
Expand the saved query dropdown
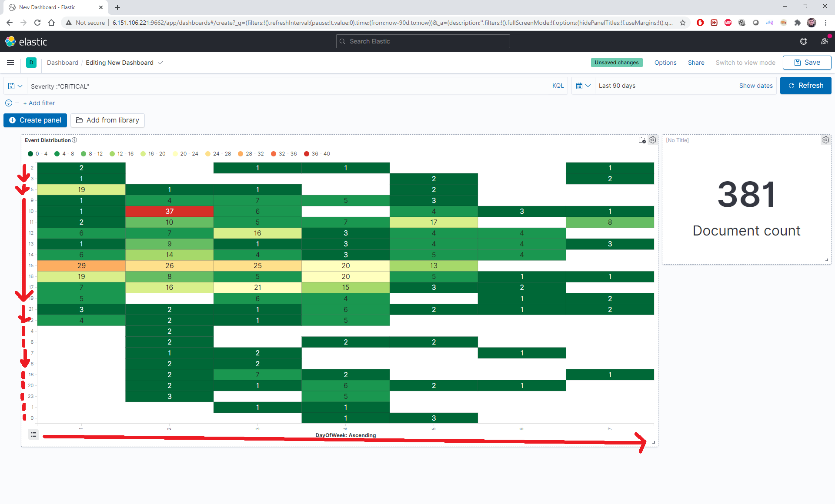click(15, 86)
